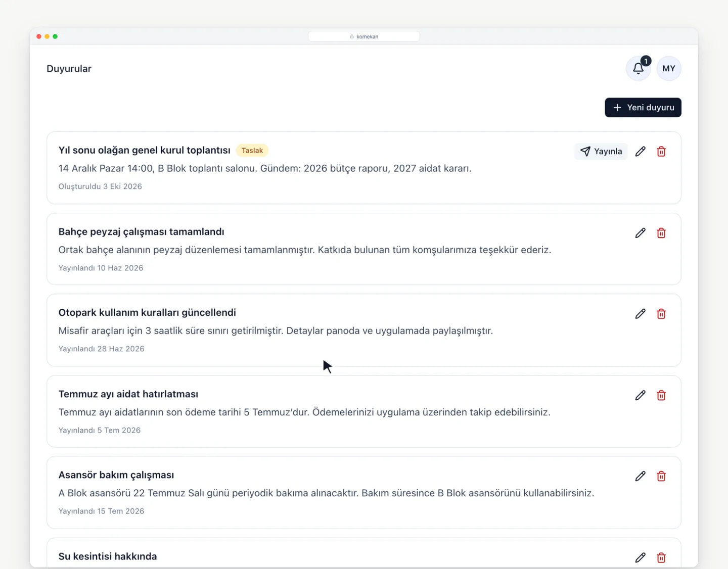
Task: Delete the Otopark kullanım kuralları announcement
Action: 661,314
